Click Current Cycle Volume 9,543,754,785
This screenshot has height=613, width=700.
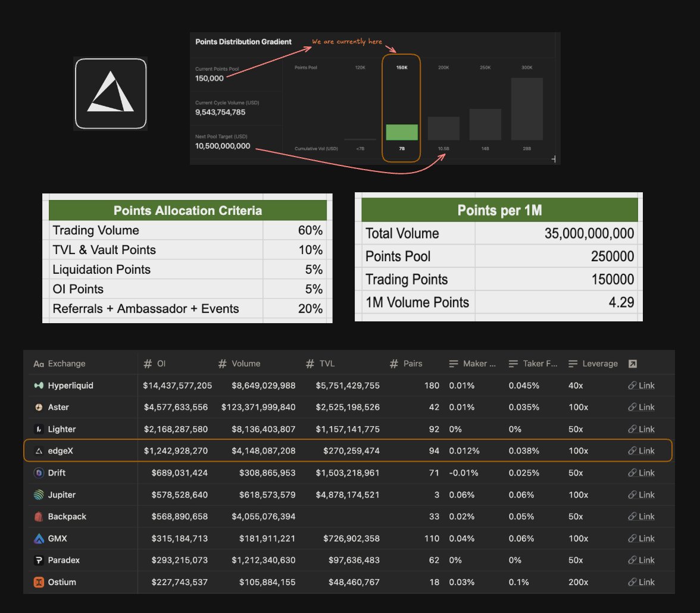(x=220, y=112)
